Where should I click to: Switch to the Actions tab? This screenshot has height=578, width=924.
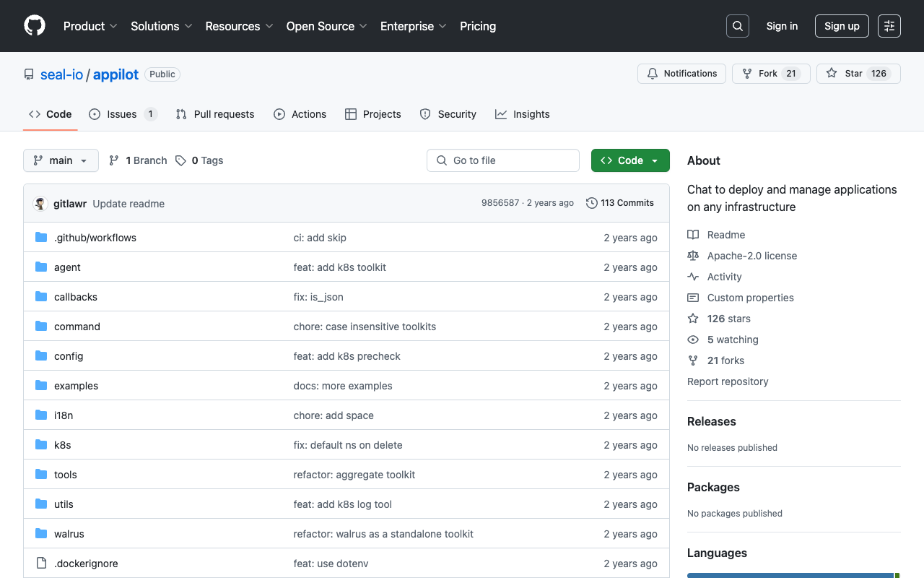(300, 114)
